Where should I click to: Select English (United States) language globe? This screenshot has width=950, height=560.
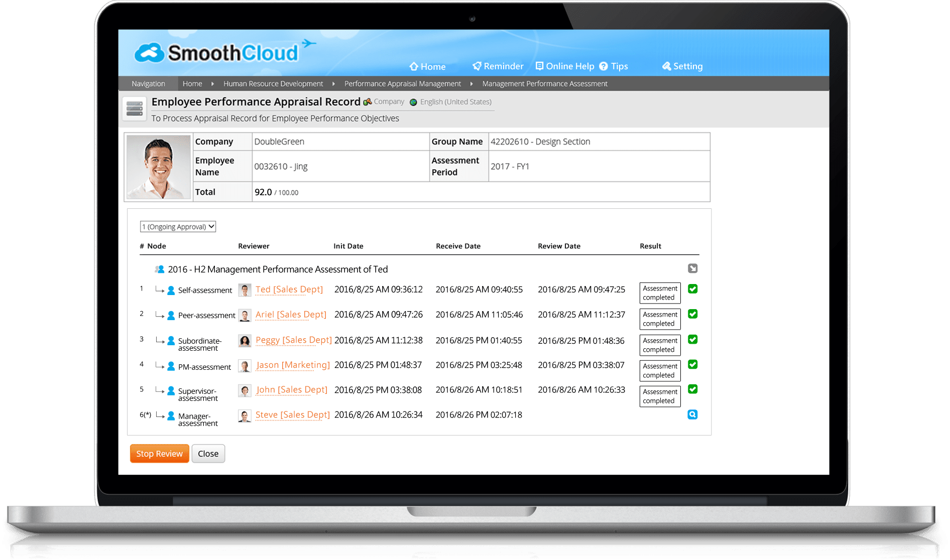(413, 102)
